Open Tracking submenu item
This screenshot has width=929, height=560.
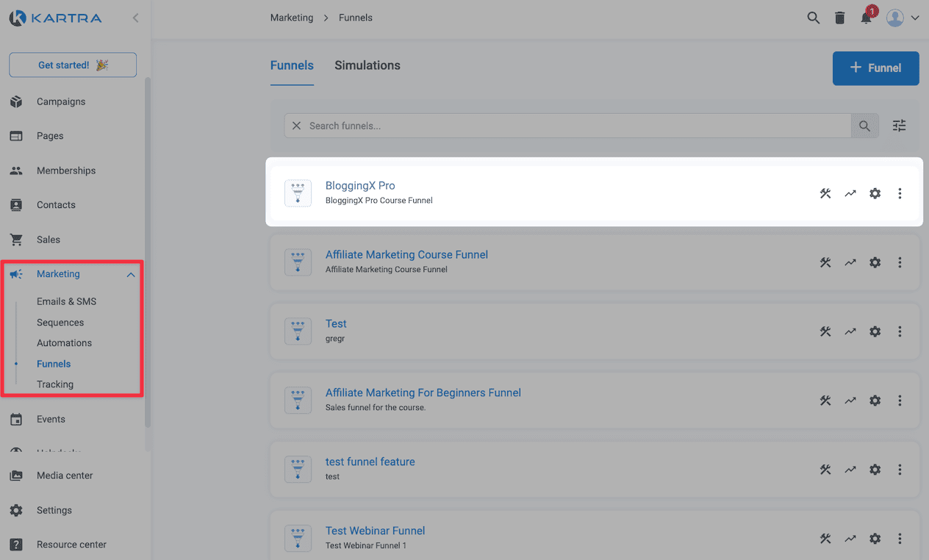pyautogui.click(x=55, y=384)
